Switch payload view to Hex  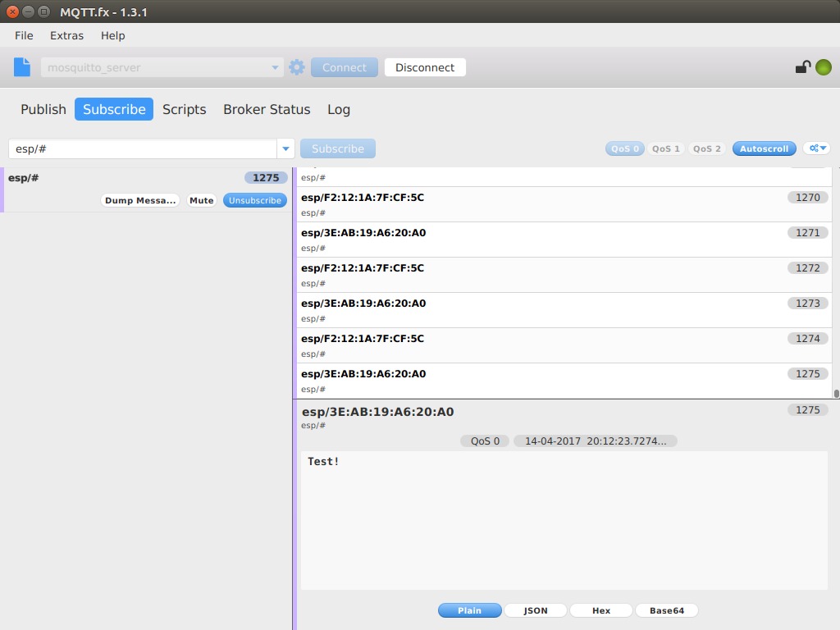pos(601,610)
